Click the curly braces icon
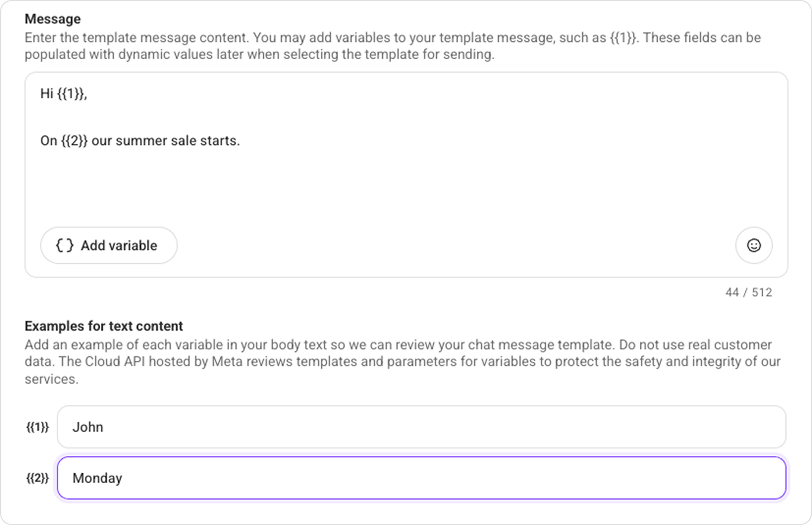 [64, 245]
